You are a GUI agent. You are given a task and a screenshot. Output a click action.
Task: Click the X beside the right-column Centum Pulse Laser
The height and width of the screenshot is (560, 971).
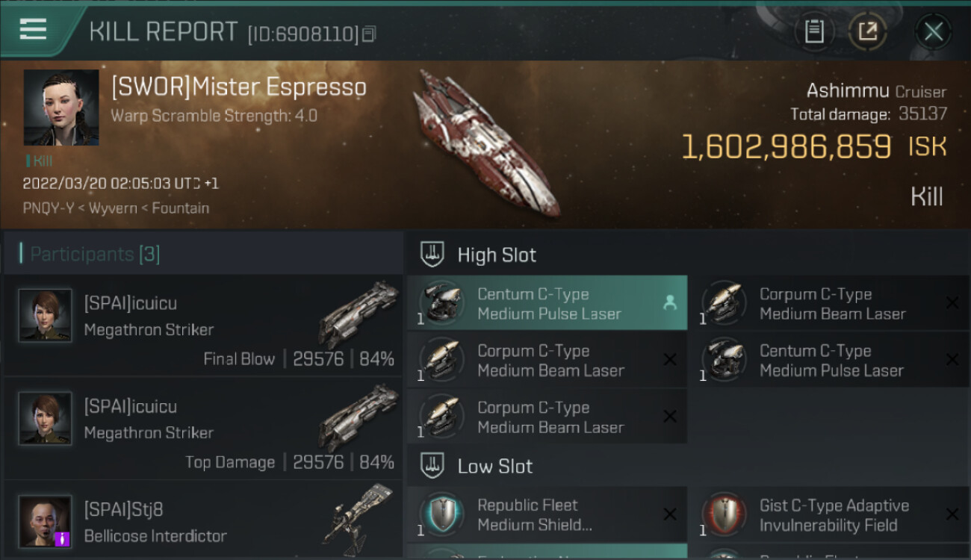tap(952, 359)
